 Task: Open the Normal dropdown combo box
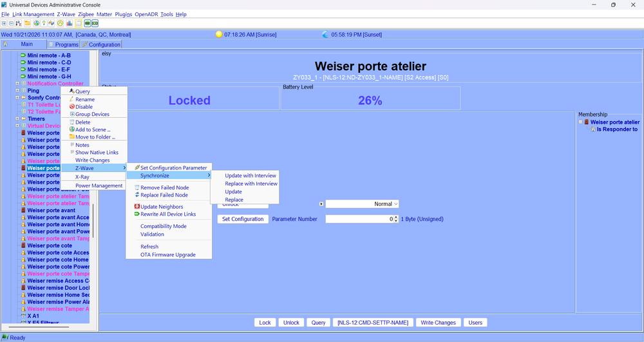(362, 204)
